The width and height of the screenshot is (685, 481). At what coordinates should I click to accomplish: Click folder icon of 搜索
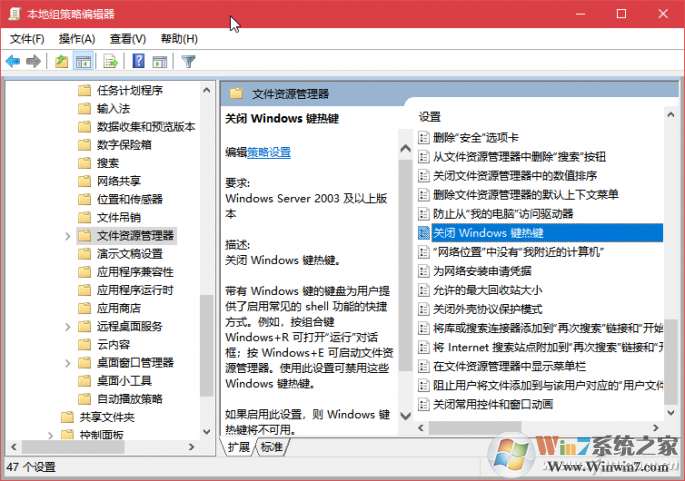click(x=84, y=163)
